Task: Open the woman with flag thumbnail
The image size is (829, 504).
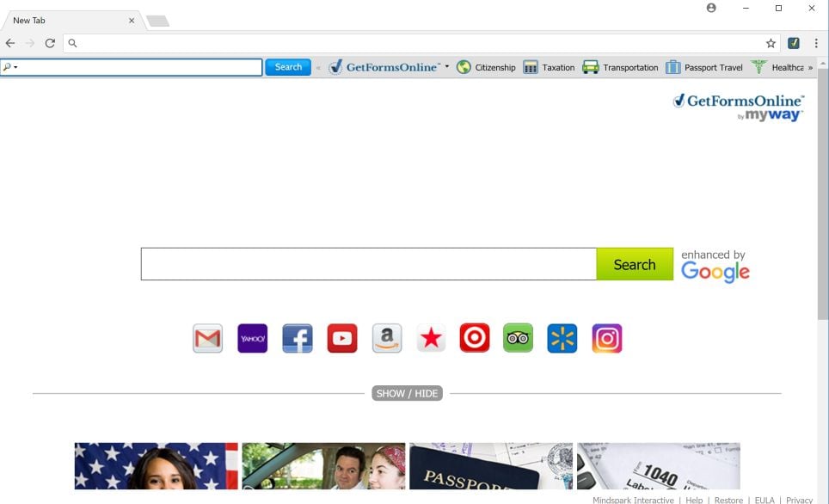Action: click(x=156, y=466)
